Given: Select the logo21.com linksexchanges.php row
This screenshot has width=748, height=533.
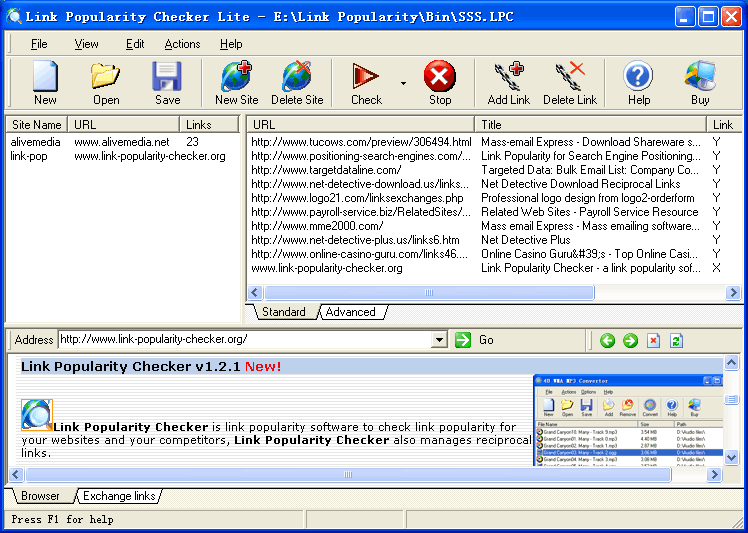Looking at the screenshot, I should (494, 198).
